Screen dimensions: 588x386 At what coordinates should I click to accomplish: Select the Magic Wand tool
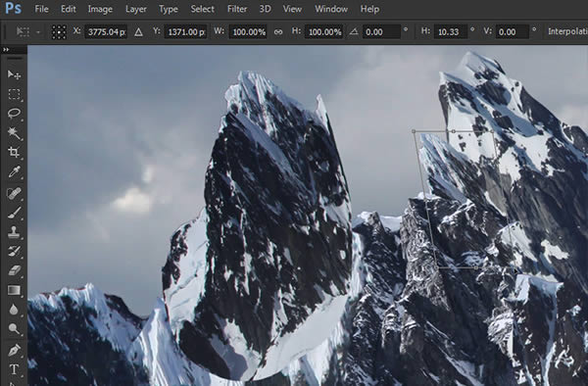14,132
